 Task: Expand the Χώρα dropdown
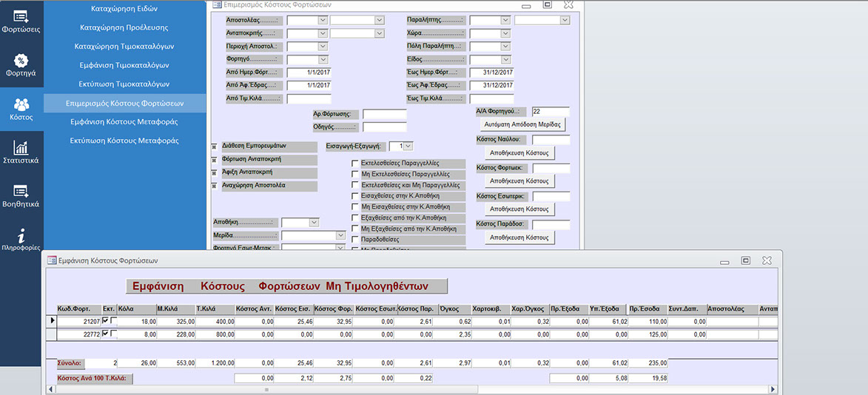(505, 33)
